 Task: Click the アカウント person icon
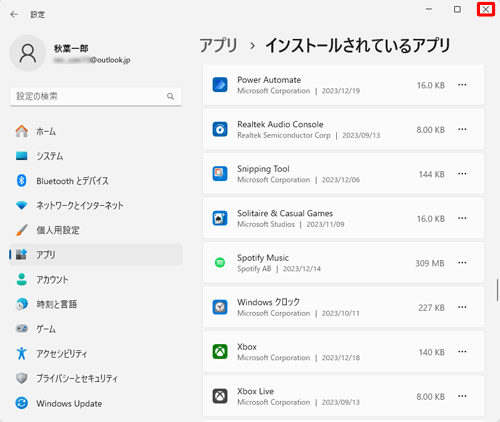[22, 279]
